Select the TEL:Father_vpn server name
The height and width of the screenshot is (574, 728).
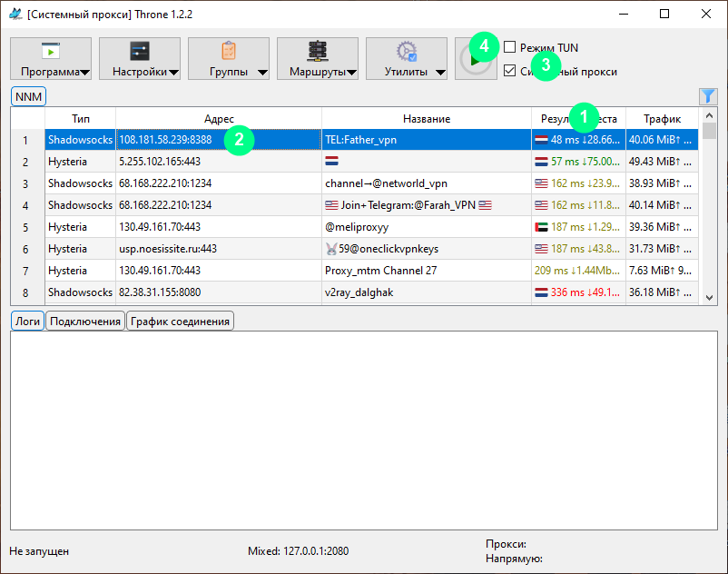360,140
